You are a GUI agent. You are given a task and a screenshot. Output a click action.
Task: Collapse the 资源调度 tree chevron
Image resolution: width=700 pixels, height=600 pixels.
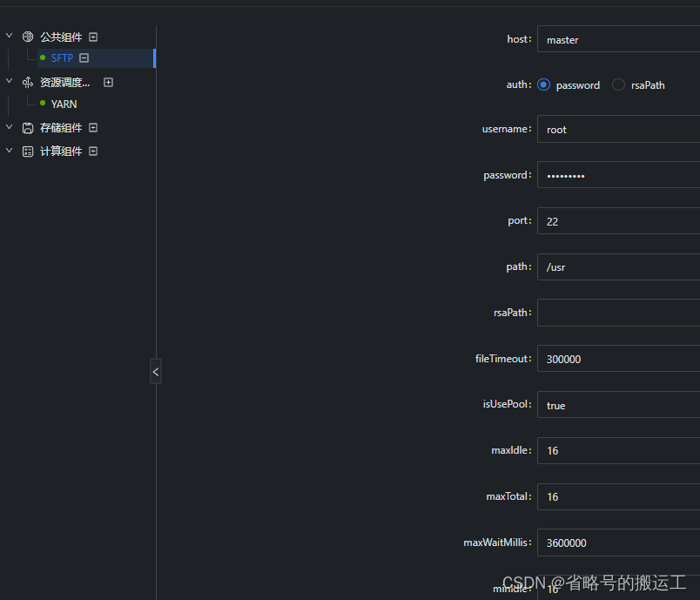tap(9, 81)
